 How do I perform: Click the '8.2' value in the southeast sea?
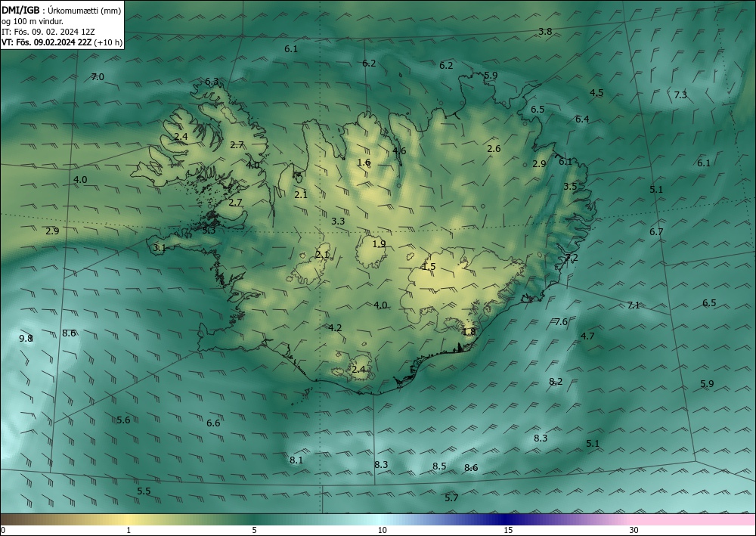[556, 381]
